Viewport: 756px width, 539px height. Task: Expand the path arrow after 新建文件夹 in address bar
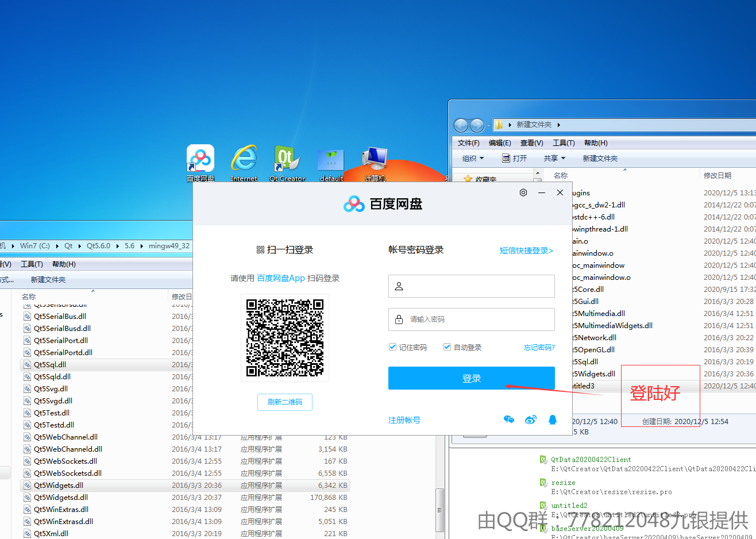558,125
